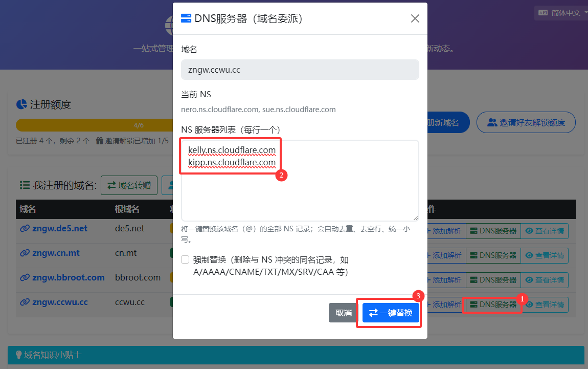Click DNS服务器 icon in the zngw.bbroot.com row
The height and width of the screenshot is (369, 588).
click(x=473, y=280)
